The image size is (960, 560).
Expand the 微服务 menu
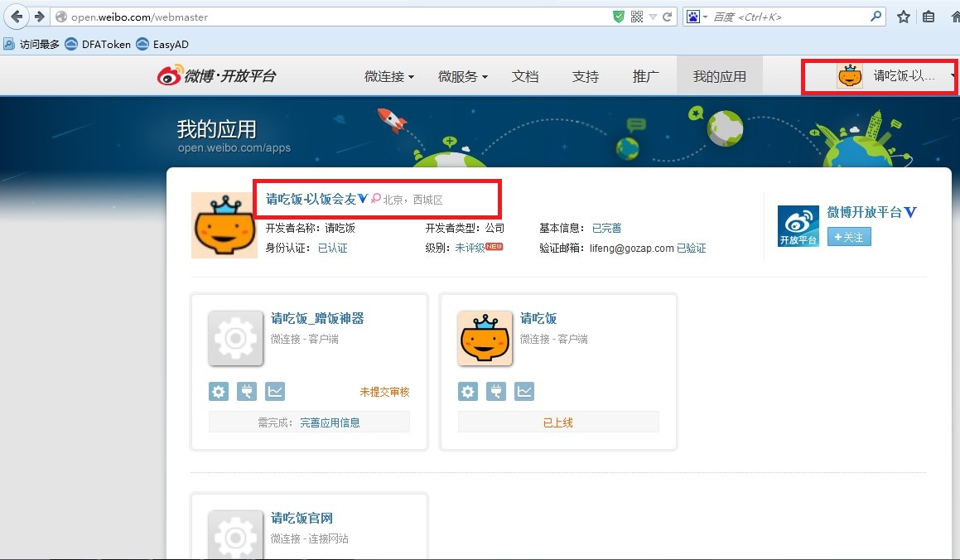click(x=463, y=76)
